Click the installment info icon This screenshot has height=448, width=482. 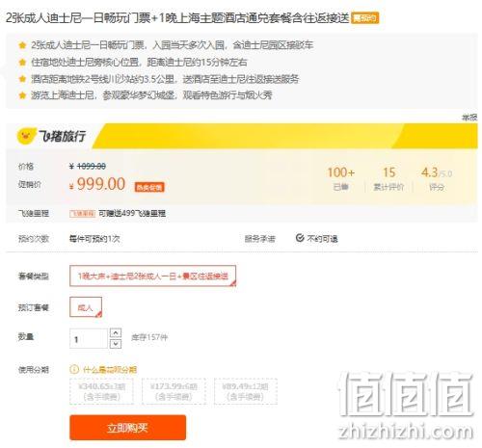pyautogui.click(x=74, y=369)
